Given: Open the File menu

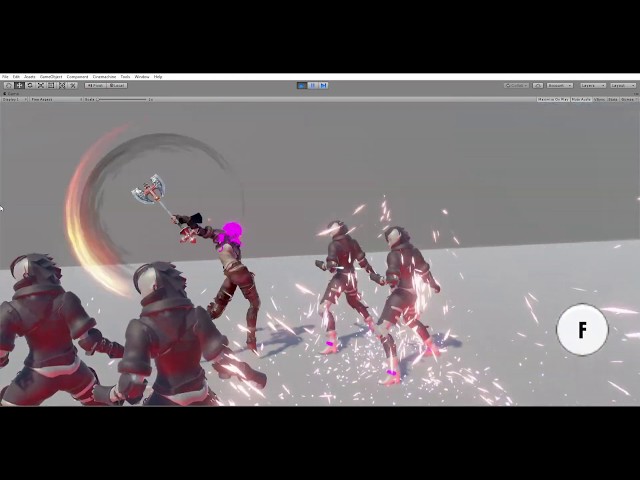Looking at the screenshot, I should click(5, 77).
